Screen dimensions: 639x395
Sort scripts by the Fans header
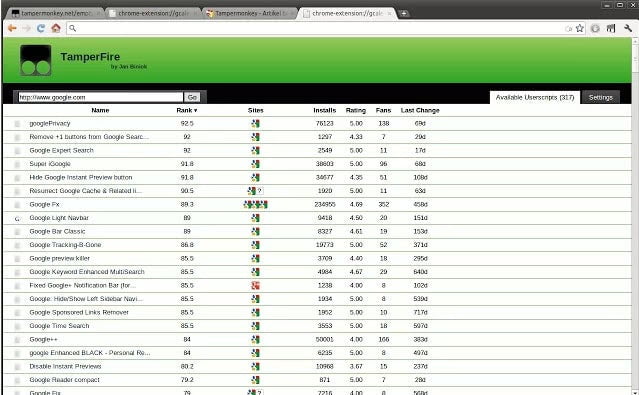click(383, 110)
